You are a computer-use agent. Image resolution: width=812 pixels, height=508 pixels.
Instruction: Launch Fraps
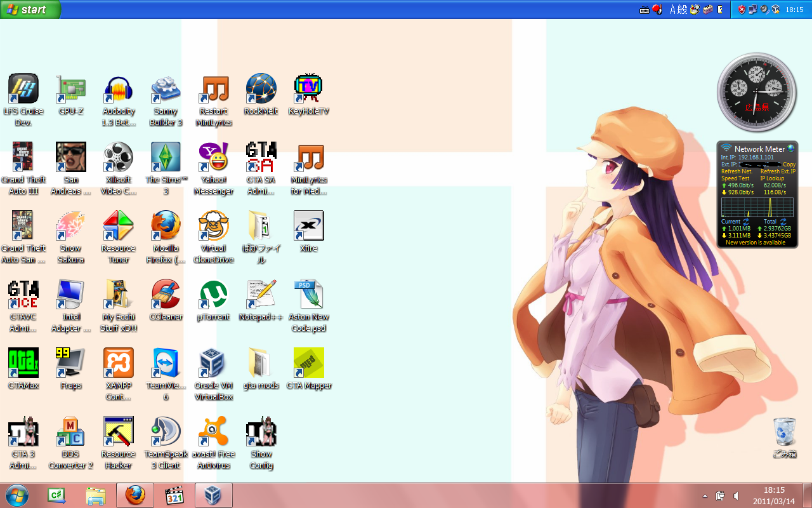coord(71,368)
